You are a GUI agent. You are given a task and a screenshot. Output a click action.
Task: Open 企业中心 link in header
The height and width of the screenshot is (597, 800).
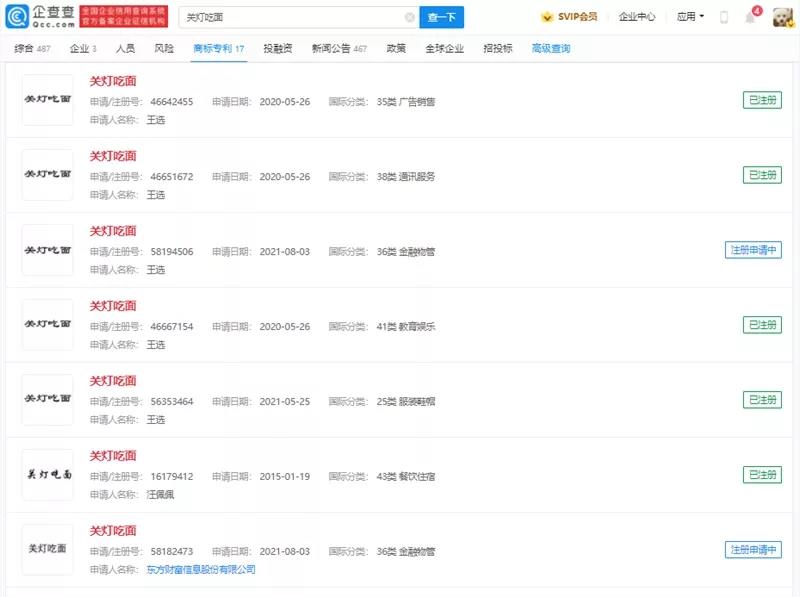coord(637,17)
